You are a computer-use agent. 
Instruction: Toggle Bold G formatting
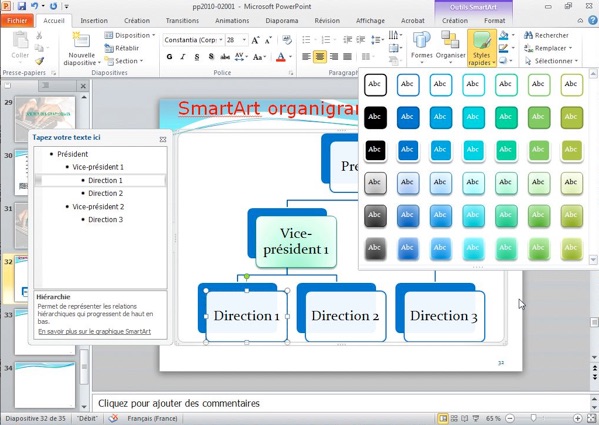click(169, 57)
